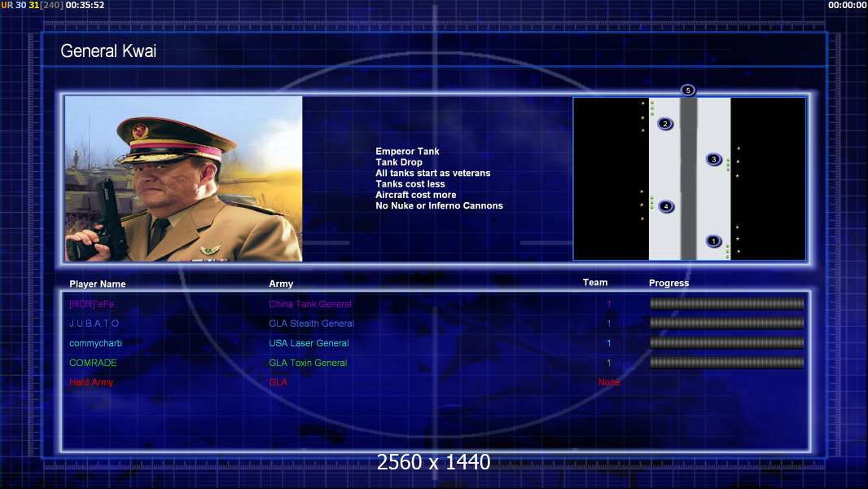Click the 'Army' column header
The height and width of the screenshot is (489, 868).
click(281, 284)
